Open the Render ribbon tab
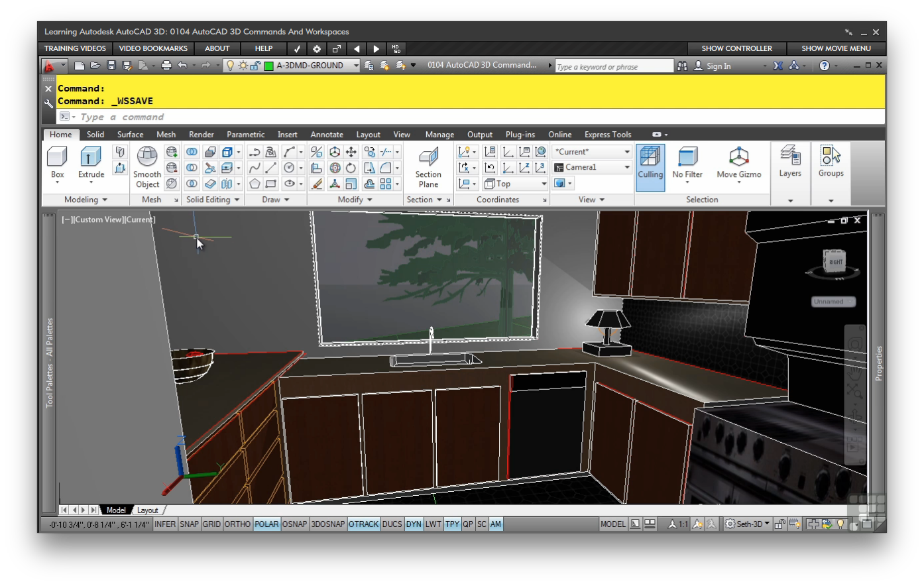Viewport: 924px width, 586px height. (x=202, y=135)
